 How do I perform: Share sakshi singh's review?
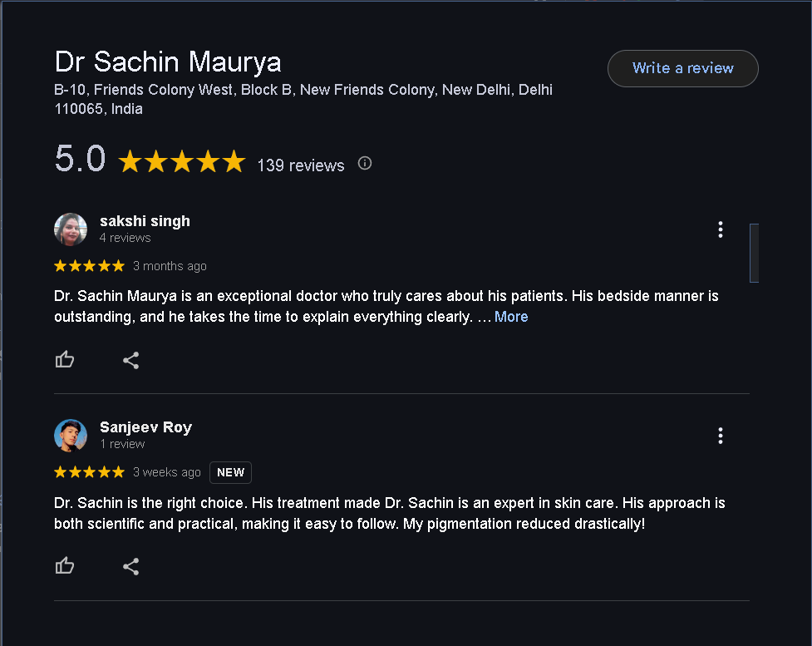(130, 360)
